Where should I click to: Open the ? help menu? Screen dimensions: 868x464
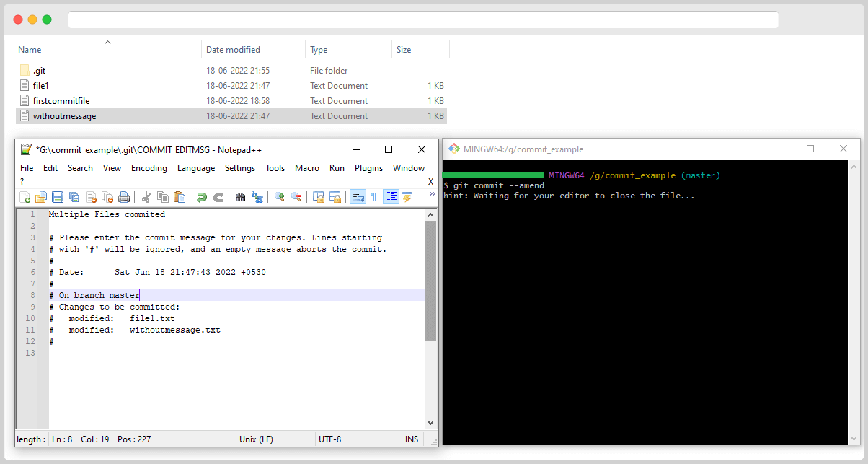(x=22, y=181)
